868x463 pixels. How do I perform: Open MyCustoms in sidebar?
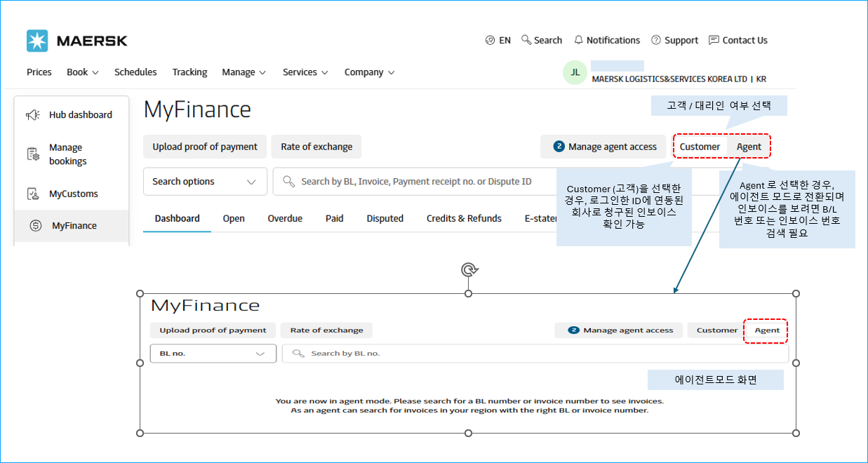point(72,194)
